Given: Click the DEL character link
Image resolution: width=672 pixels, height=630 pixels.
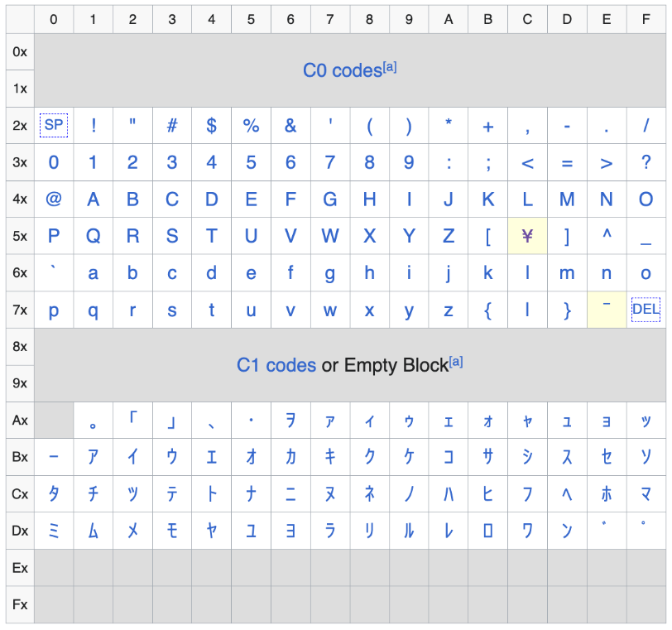Looking at the screenshot, I should tap(646, 310).
